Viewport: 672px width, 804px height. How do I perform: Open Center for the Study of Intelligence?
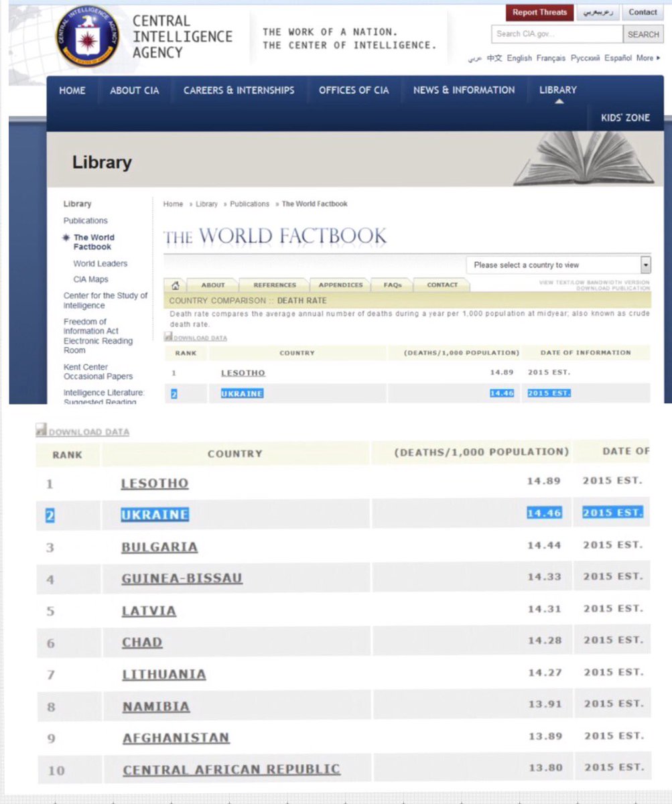pos(105,300)
